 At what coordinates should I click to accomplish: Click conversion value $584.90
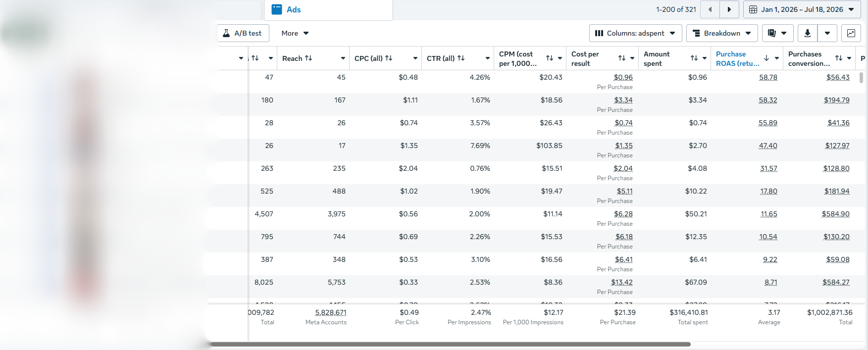pos(836,214)
